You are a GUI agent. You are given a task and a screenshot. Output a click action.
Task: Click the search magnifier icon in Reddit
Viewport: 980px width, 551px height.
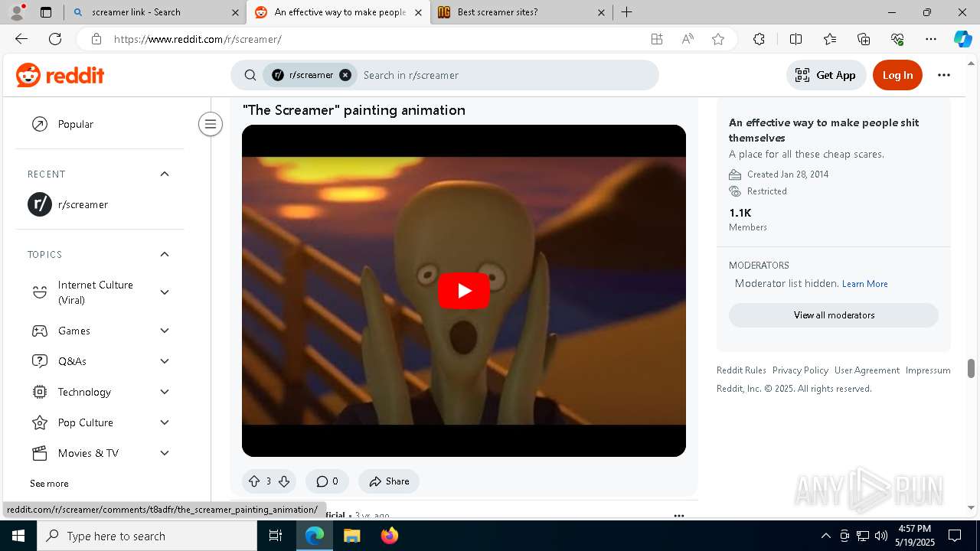250,75
